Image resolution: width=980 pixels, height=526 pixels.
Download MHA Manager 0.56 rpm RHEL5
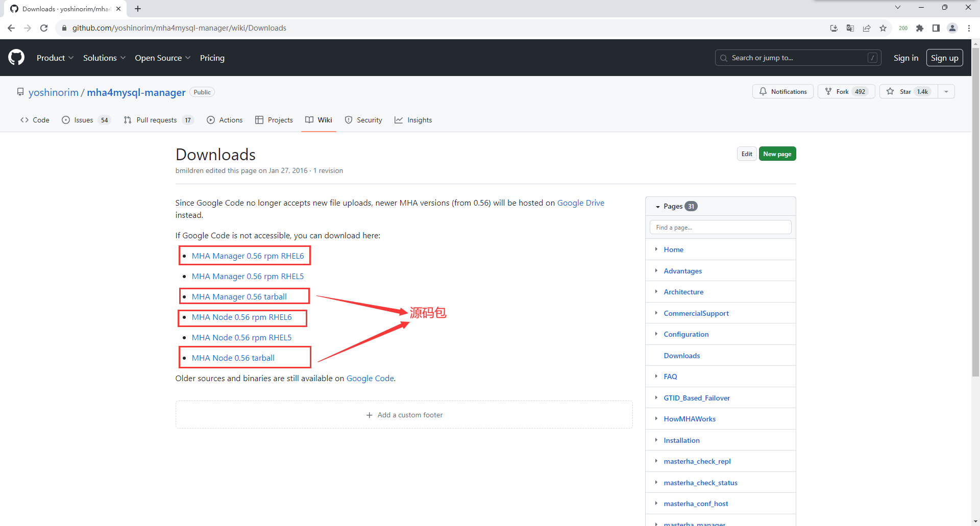tap(248, 276)
